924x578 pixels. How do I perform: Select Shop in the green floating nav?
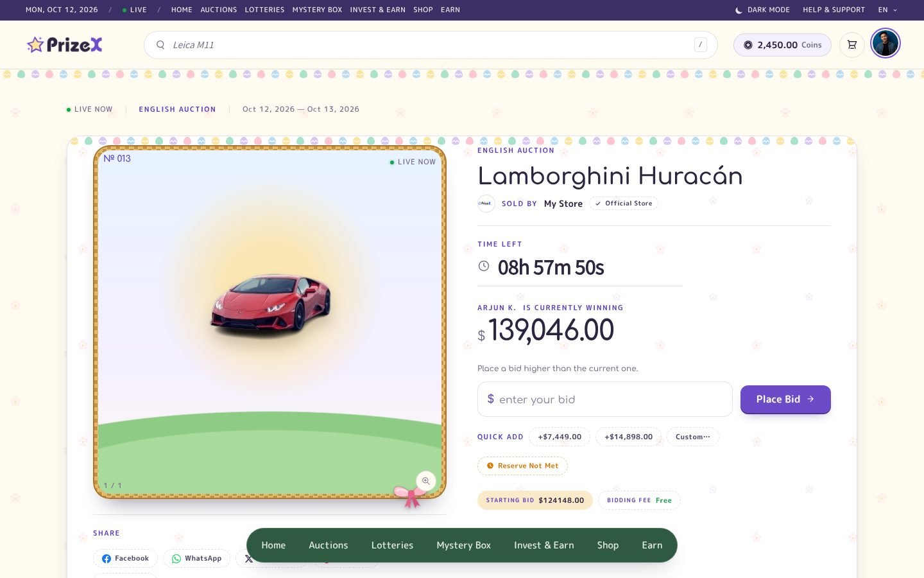[x=608, y=545]
